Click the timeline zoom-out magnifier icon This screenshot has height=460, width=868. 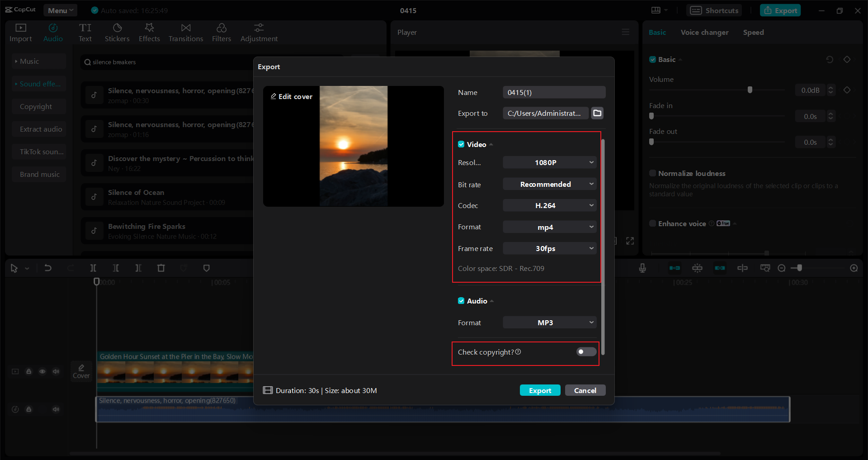[x=782, y=268]
